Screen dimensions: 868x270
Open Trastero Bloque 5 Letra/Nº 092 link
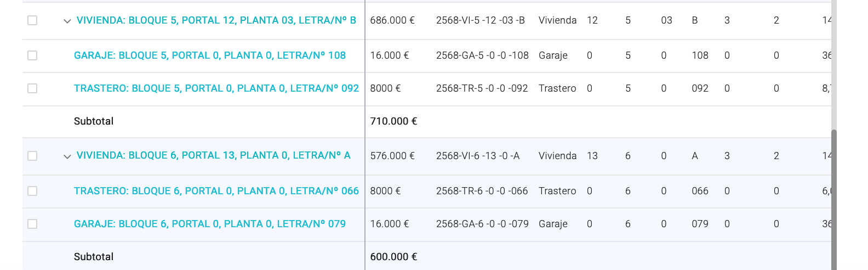point(216,88)
